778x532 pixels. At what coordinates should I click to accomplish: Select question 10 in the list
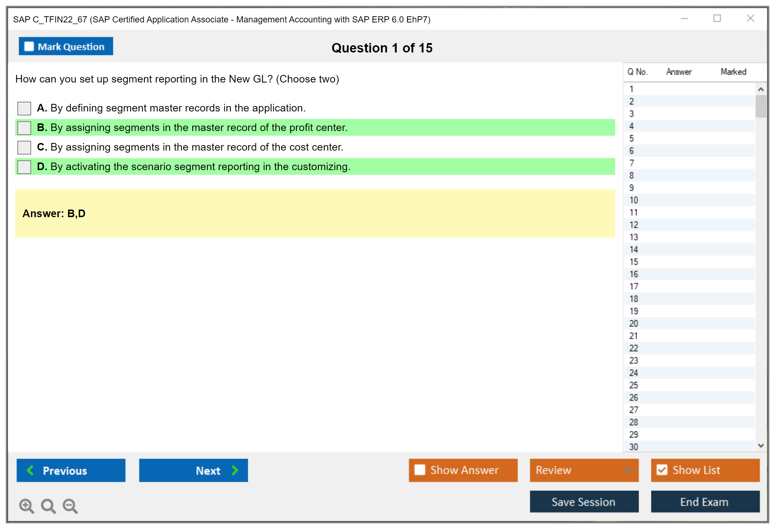click(634, 200)
